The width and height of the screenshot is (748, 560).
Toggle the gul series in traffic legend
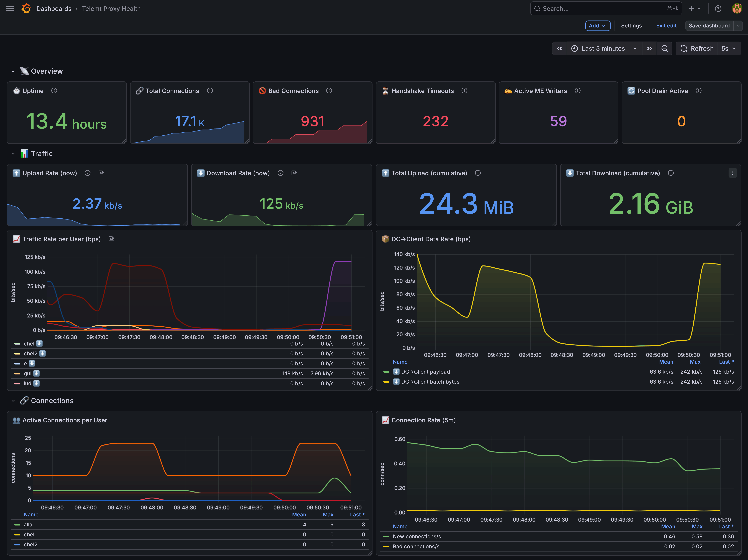pos(27,373)
